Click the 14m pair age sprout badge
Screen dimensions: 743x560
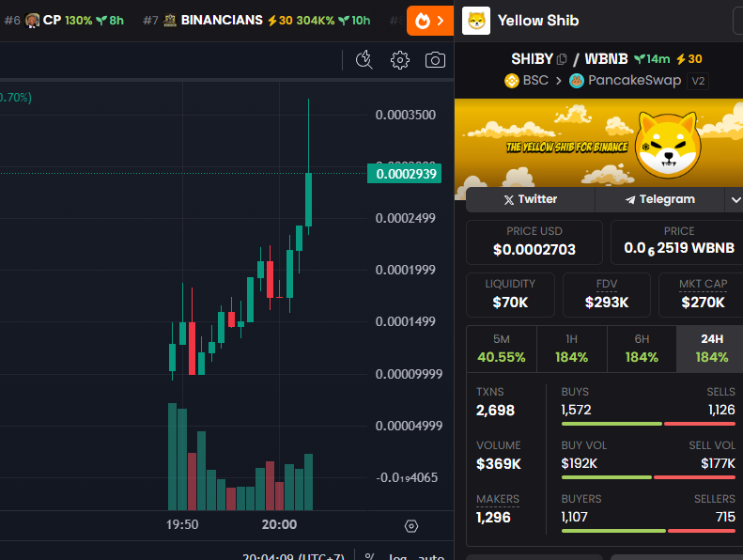coord(652,59)
